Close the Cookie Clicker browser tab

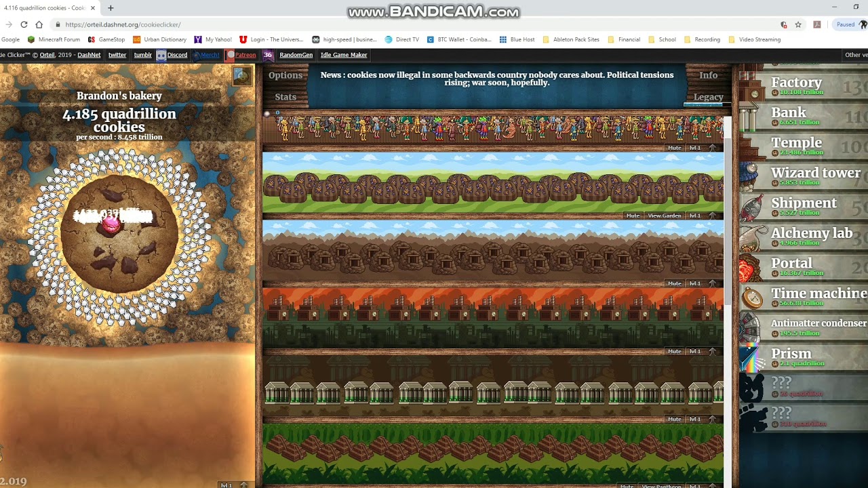(93, 8)
